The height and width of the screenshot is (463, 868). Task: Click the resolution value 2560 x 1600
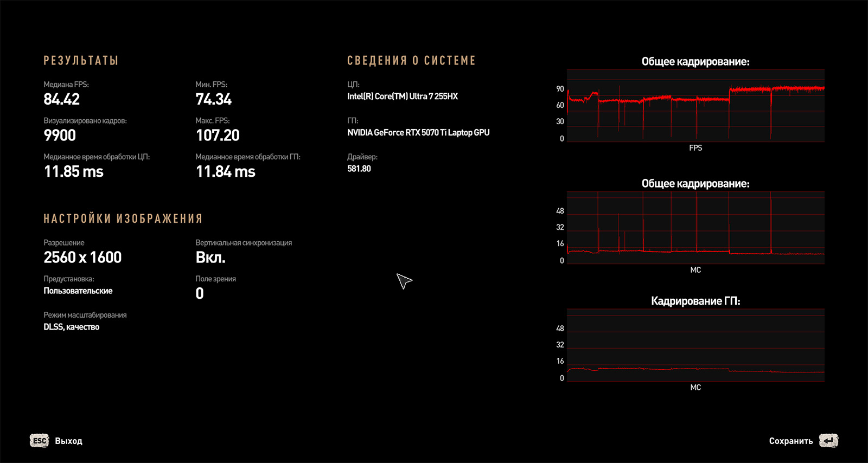click(82, 258)
